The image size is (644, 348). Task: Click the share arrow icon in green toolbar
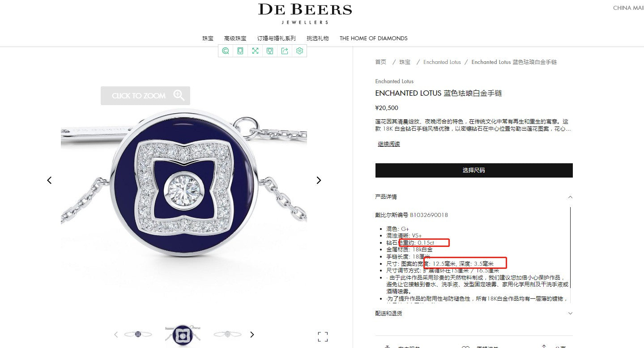285,51
